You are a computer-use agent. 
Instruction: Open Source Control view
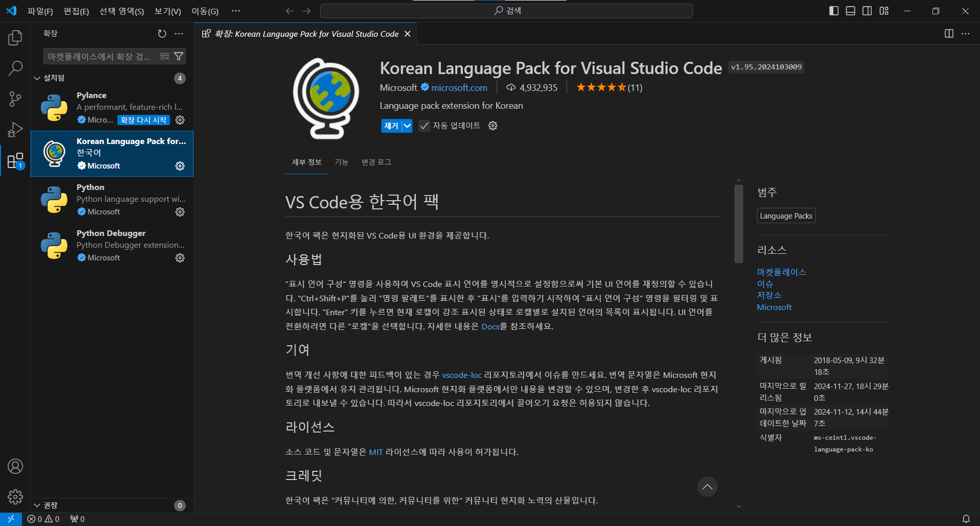coord(15,99)
